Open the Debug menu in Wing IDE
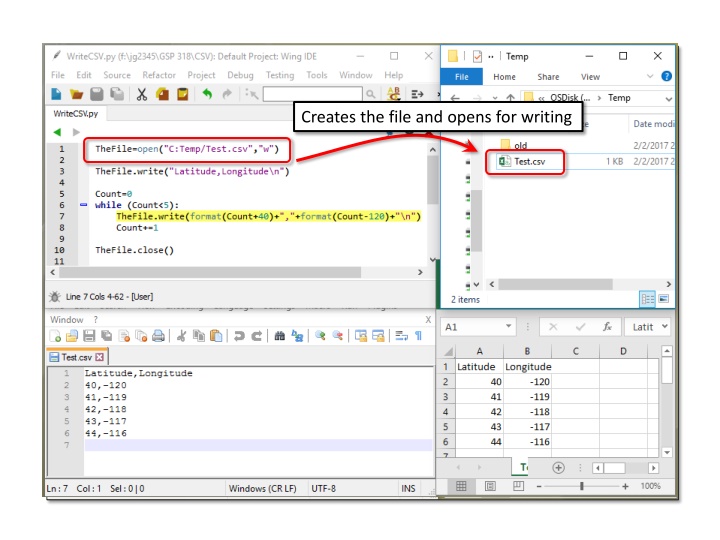Image resolution: width=720 pixels, height=540 pixels. [x=240, y=75]
